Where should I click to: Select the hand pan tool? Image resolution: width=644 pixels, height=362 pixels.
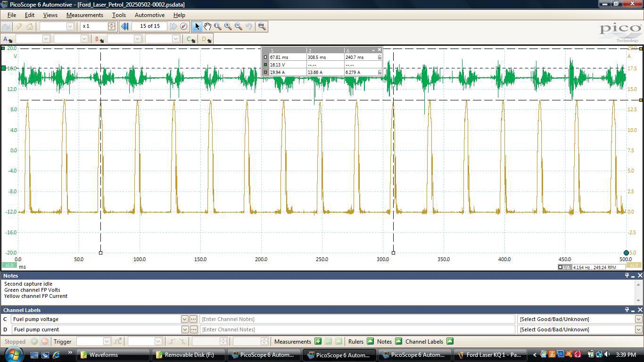(x=207, y=26)
